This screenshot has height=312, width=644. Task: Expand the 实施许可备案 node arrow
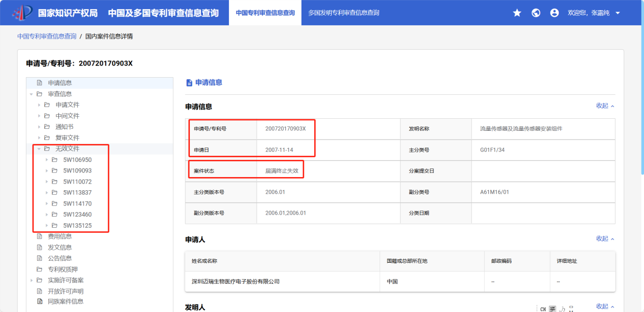pyautogui.click(x=31, y=280)
